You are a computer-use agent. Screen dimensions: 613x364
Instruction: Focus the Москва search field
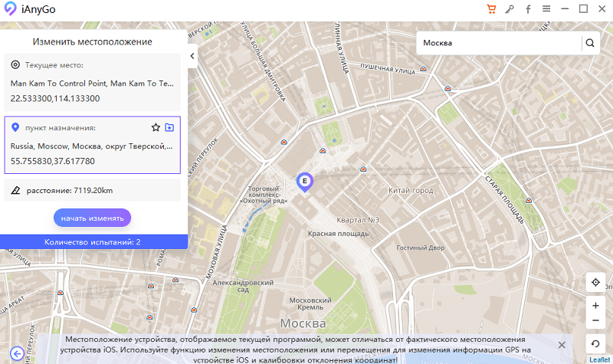click(x=500, y=43)
